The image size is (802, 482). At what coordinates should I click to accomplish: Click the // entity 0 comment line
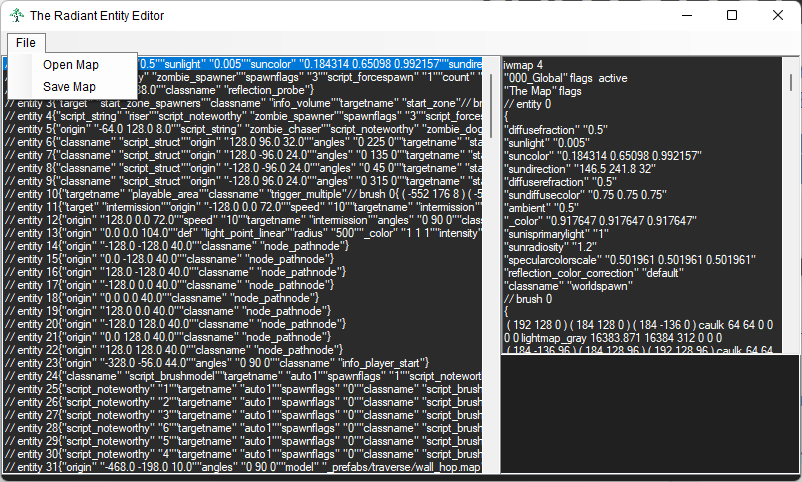527,104
